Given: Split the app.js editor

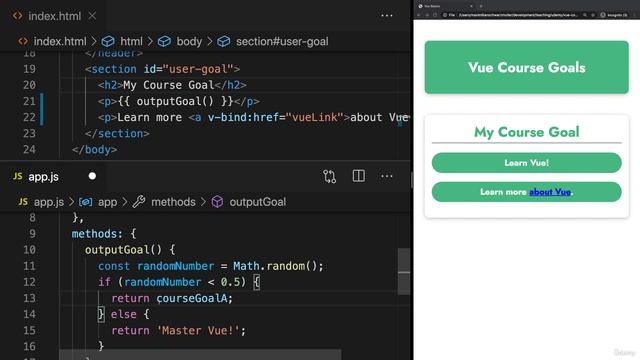Looking at the screenshot, I should (x=358, y=176).
